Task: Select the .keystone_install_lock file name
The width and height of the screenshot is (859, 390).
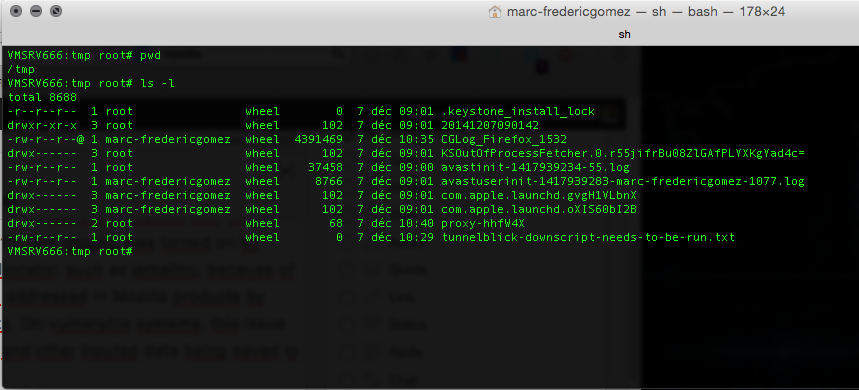Action: click(x=518, y=111)
